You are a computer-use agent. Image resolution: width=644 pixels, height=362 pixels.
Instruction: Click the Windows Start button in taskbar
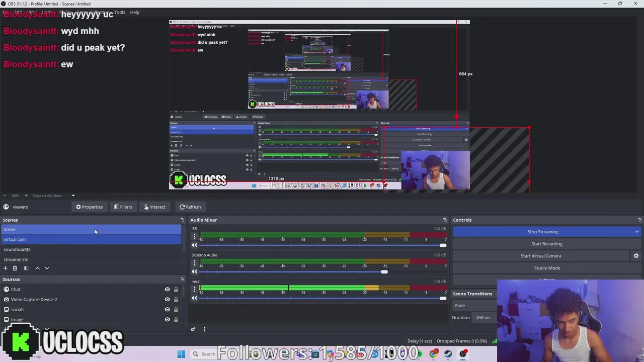pos(181,354)
